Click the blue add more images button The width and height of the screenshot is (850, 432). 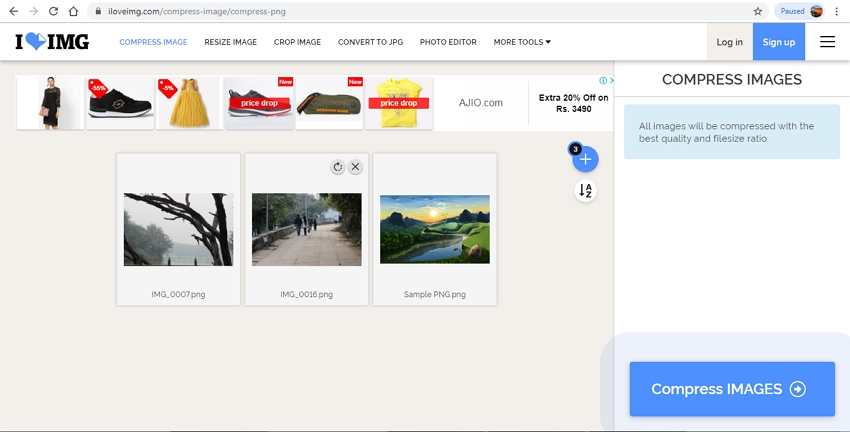pyautogui.click(x=586, y=159)
